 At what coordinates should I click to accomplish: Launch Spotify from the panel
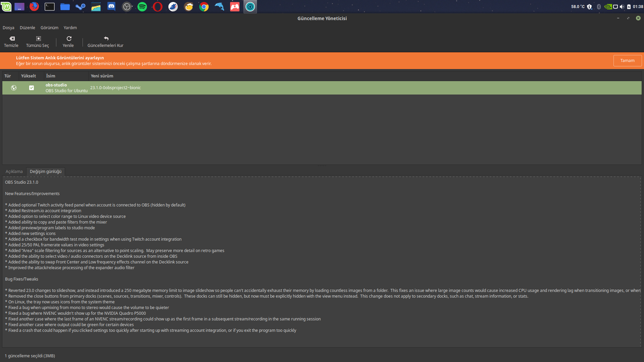coord(142,7)
